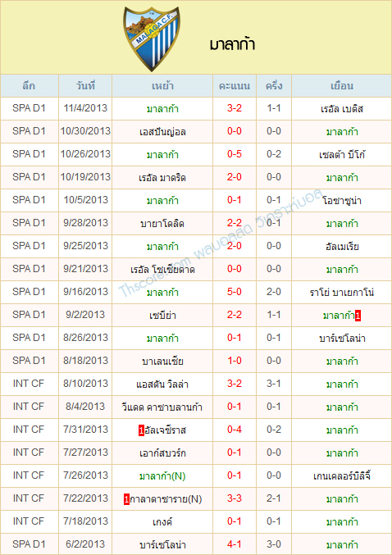Viewport: 392px width, 555px height.
Task: Click the คะแนน column header
Action: (235, 86)
